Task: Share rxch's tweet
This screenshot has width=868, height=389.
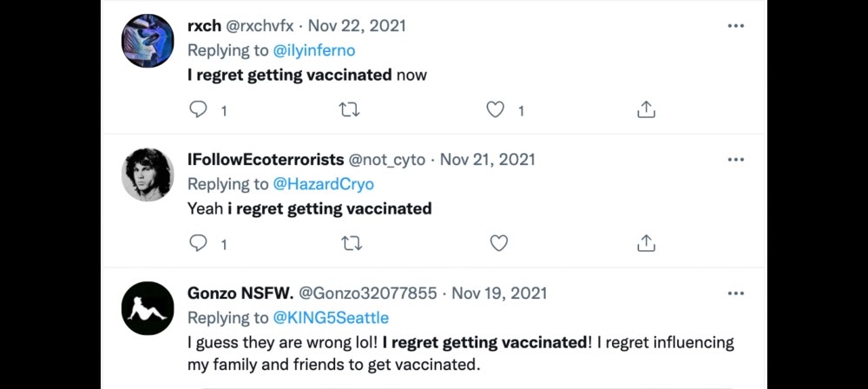Action: (646, 110)
